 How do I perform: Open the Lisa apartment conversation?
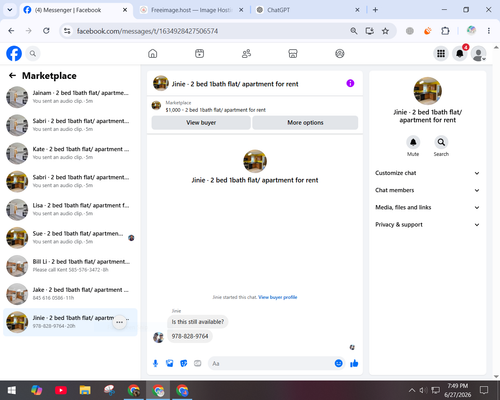[70, 210]
